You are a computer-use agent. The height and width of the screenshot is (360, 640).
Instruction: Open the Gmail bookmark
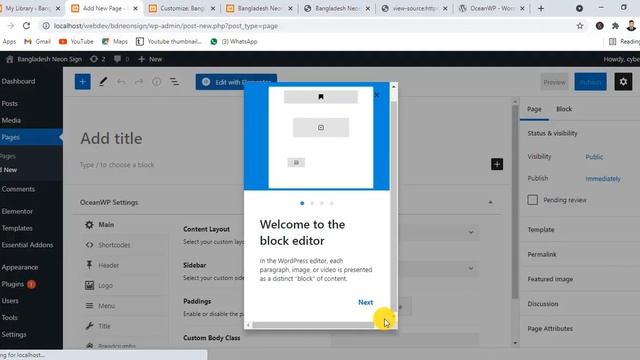click(x=38, y=41)
